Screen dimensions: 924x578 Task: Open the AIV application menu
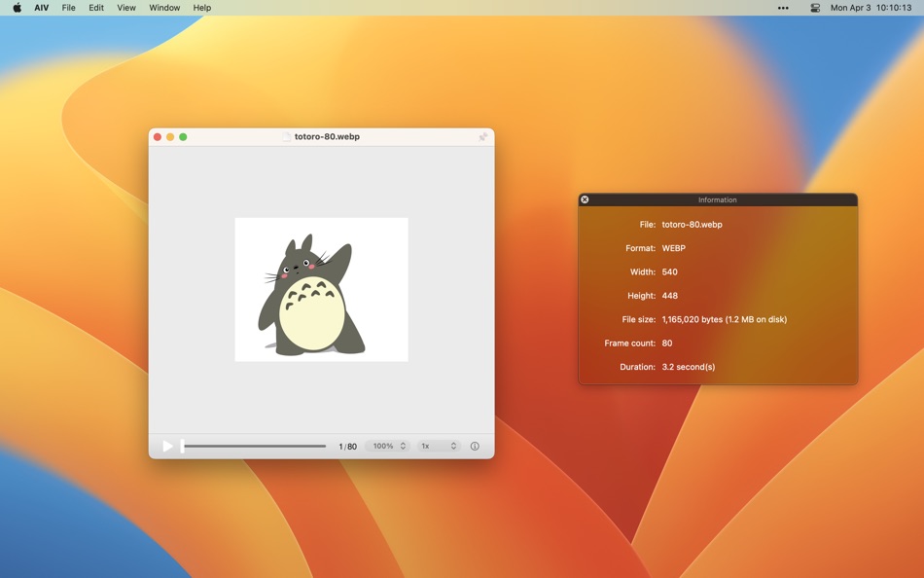tap(41, 8)
